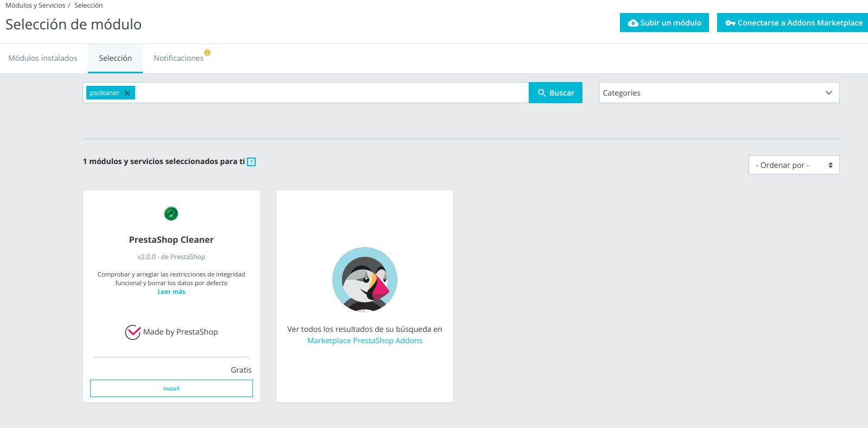This screenshot has width=868, height=428.
Task: Click the Buscar search button
Action: pos(555,93)
